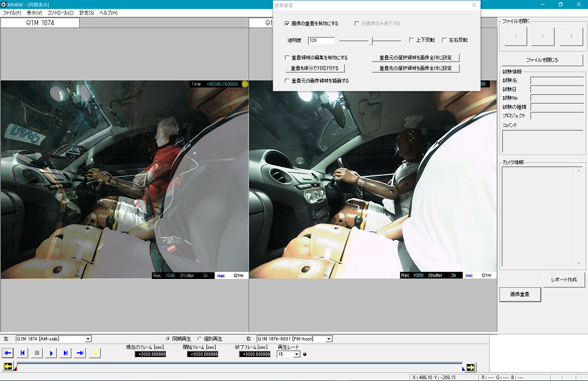Click the yellow left arrow at timeline start
Viewport: 588px width, 381px height.
pos(8,366)
